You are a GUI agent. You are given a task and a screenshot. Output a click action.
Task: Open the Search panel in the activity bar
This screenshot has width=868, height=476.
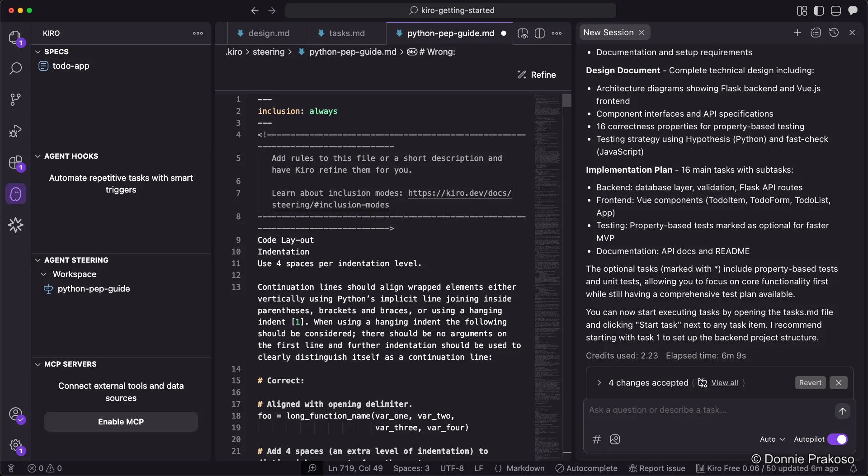click(x=15, y=68)
